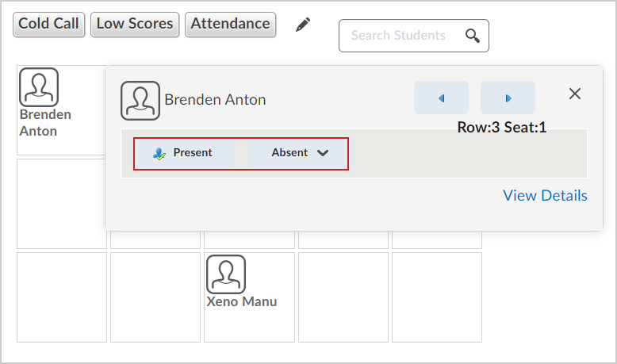Click the Search Students input field
This screenshot has width=617, height=364.
tap(413, 36)
